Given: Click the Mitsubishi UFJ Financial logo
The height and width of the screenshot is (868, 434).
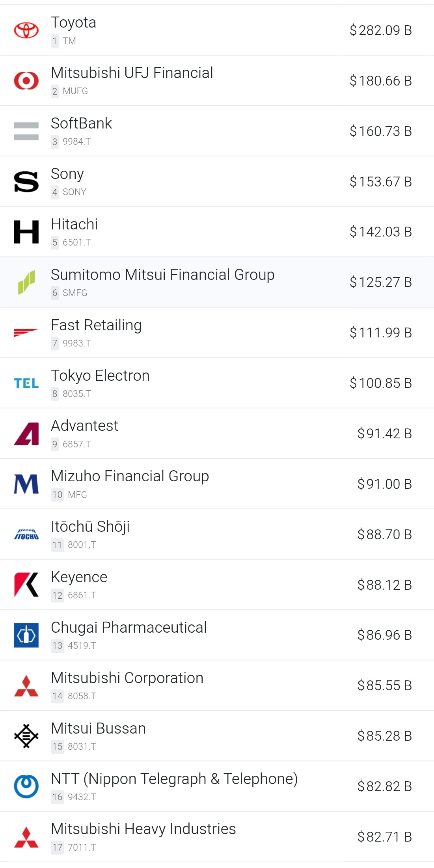Looking at the screenshot, I should tap(26, 81).
